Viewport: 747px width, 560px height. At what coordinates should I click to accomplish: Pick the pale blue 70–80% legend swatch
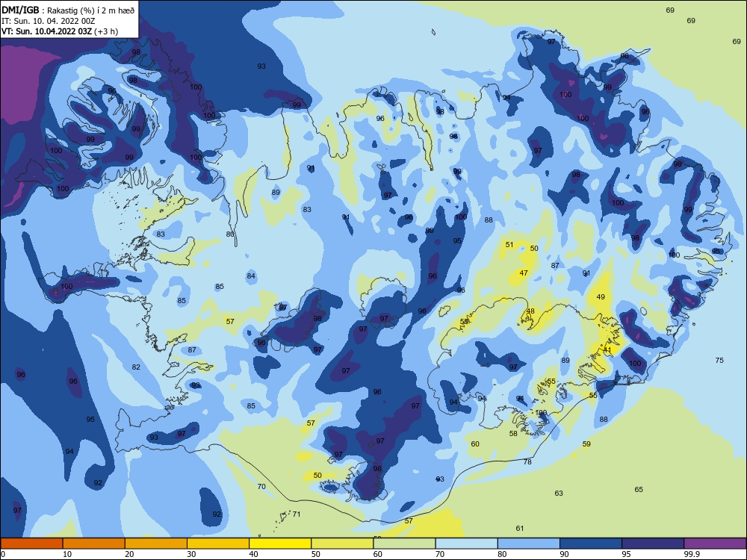[466, 544]
